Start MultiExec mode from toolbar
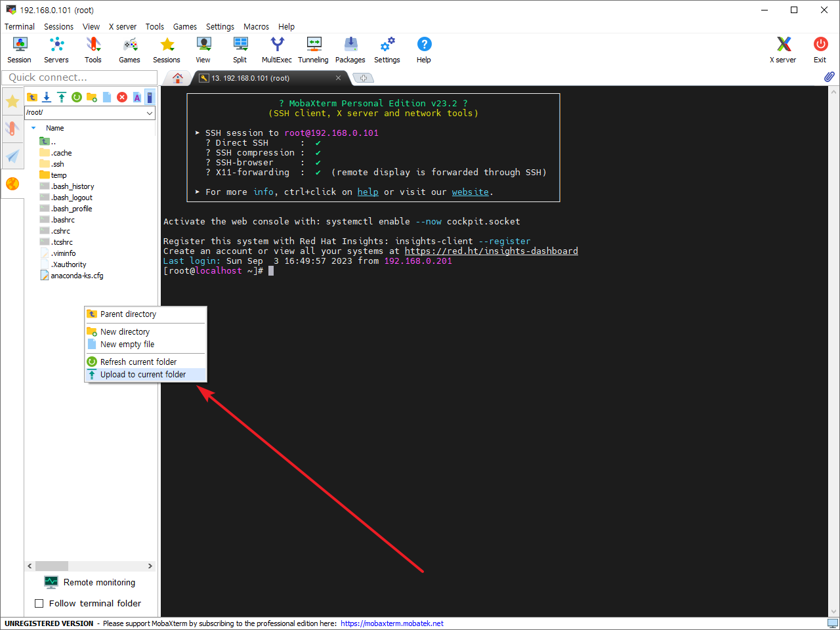The image size is (840, 630). [277, 50]
